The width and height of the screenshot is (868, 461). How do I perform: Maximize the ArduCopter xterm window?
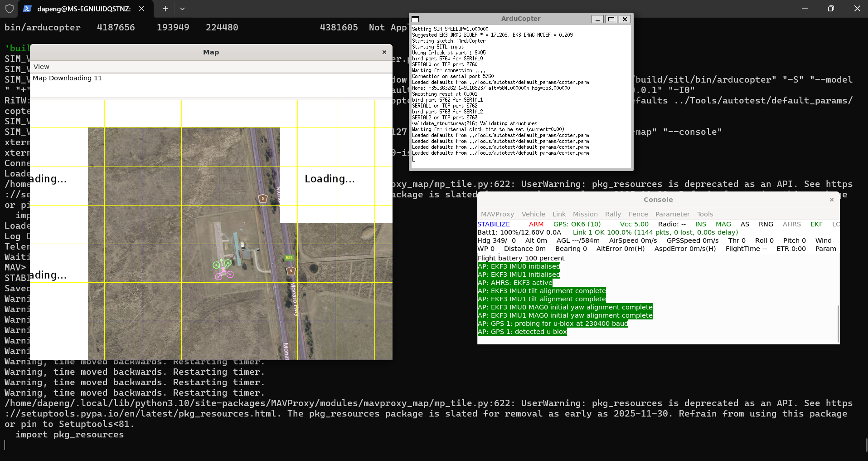click(x=611, y=19)
